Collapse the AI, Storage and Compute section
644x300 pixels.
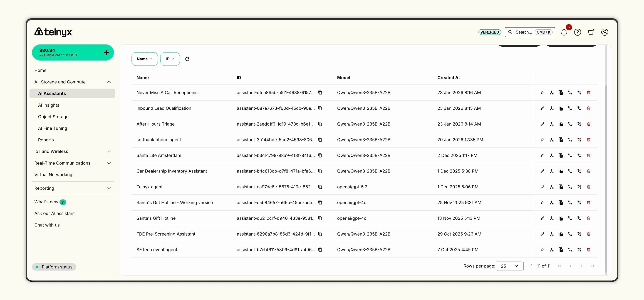click(x=109, y=82)
